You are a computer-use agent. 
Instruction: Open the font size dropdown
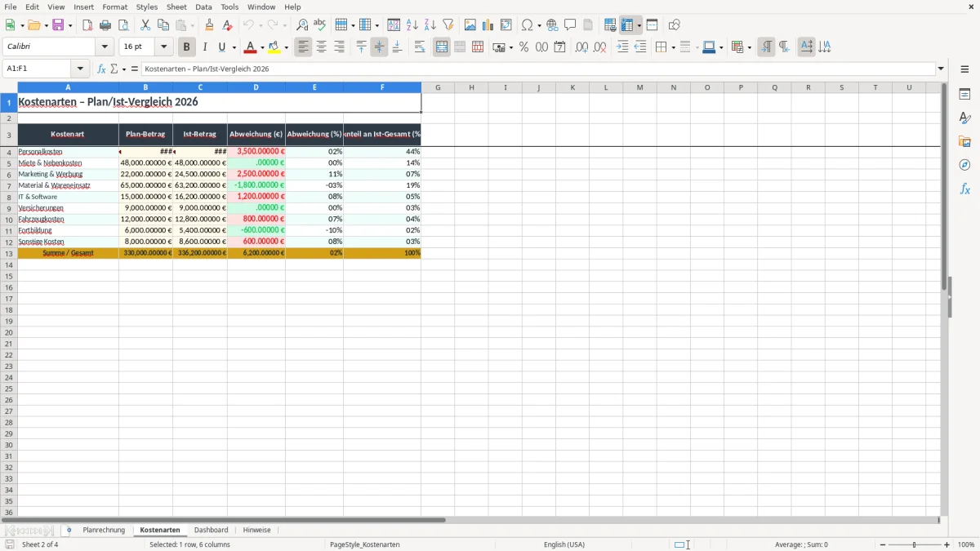click(163, 47)
